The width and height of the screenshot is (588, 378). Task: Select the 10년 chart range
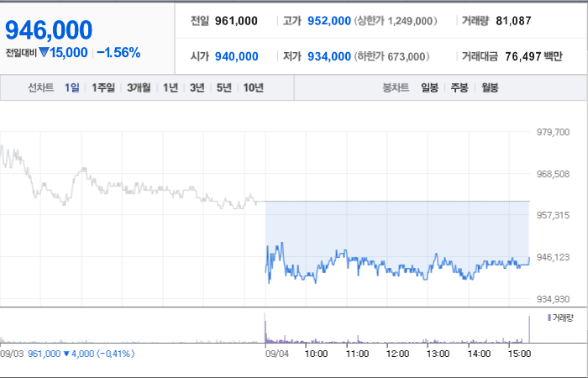point(254,87)
